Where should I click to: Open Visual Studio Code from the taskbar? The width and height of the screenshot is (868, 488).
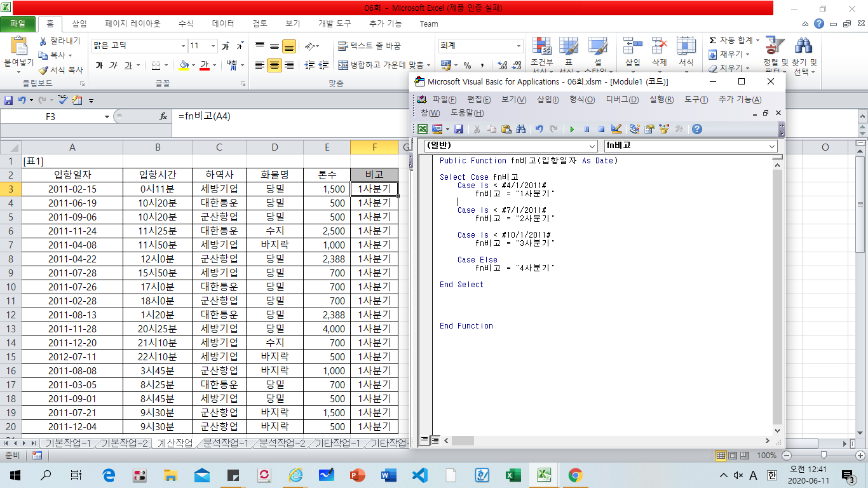point(419,475)
